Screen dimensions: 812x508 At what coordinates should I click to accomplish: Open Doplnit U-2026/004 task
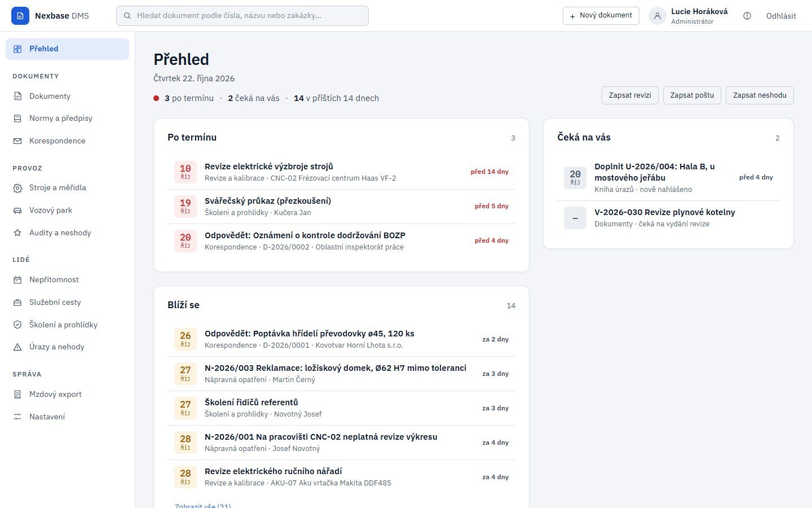coord(668,178)
